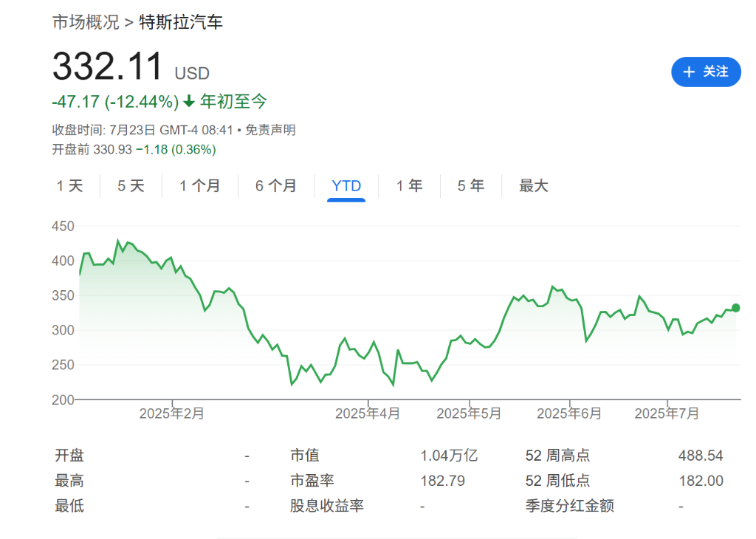Click the 300 y-axis label
Screen dimensions: 756x539
63,330
